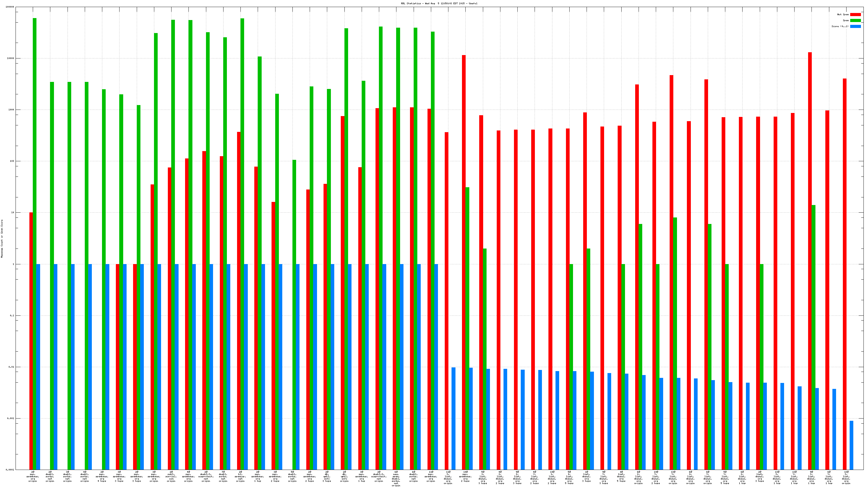Click the shortest blue score bar at far right
The width and height of the screenshot is (868, 488).
(852, 445)
